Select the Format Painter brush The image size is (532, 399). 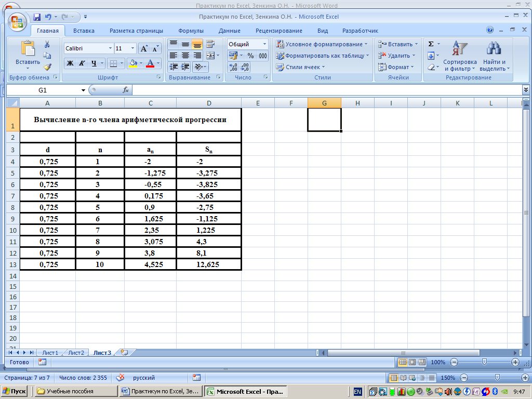pyautogui.click(x=47, y=67)
